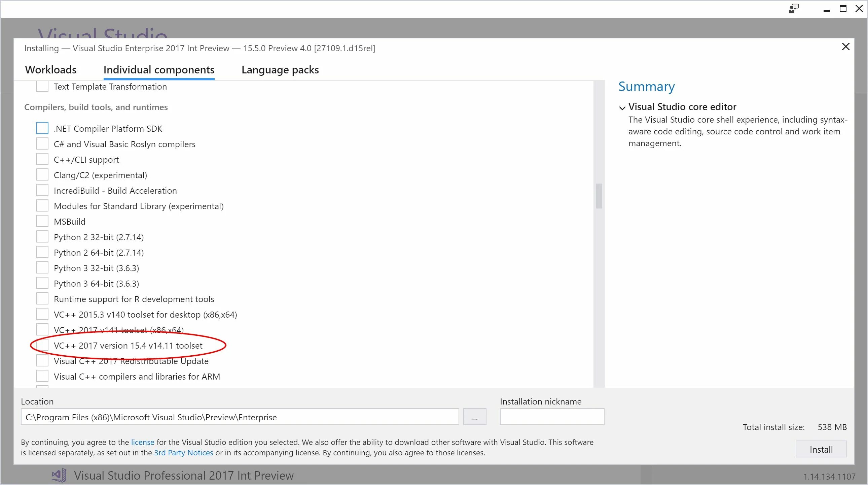The image size is (868, 485).
Task: Check the MSBuild component
Action: [x=42, y=221]
